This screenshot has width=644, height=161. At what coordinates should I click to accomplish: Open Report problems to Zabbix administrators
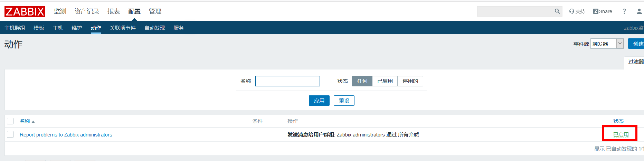(x=66, y=135)
